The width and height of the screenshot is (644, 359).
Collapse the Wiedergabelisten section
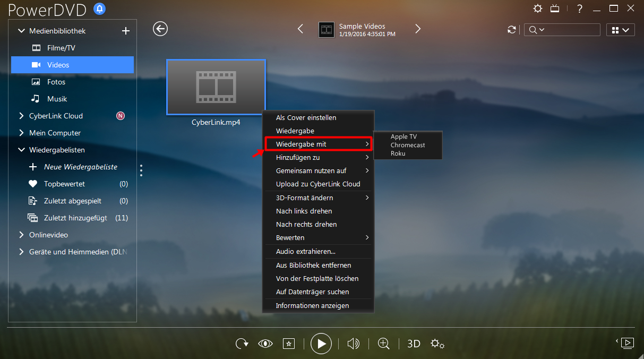[22, 150]
